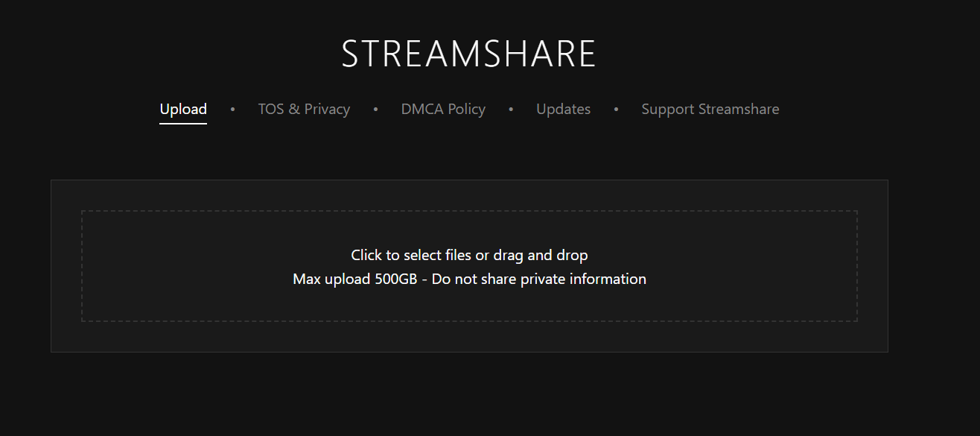Open the Support Streamshare link
The width and height of the screenshot is (980, 436).
(x=710, y=110)
